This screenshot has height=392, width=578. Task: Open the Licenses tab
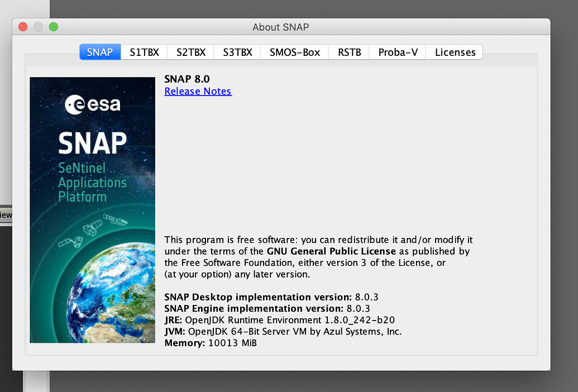point(455,52)
